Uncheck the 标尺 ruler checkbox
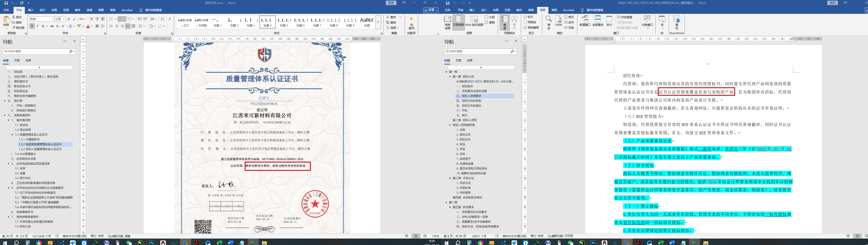Screen dimensions: 868x245 point(525,17)
